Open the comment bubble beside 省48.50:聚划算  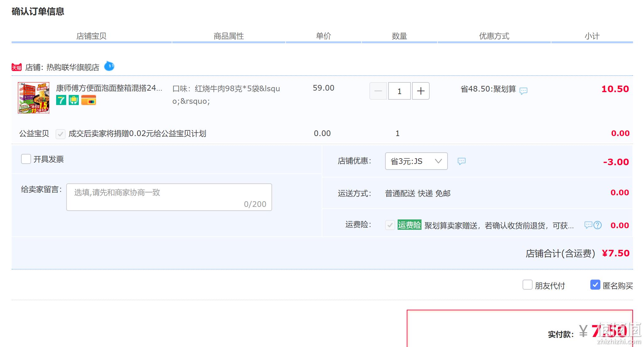523,91
